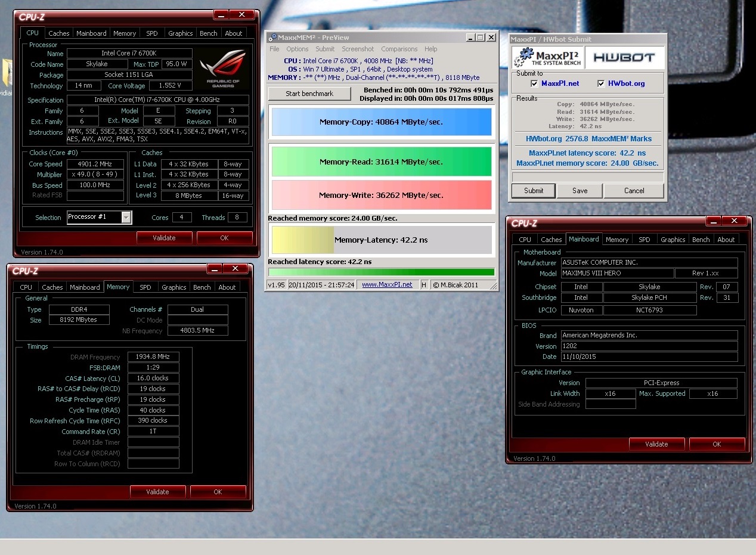Click the Core Speed value 4901.2 MHz
Viewport: 756px width, 555px height.
pos(95,164)
